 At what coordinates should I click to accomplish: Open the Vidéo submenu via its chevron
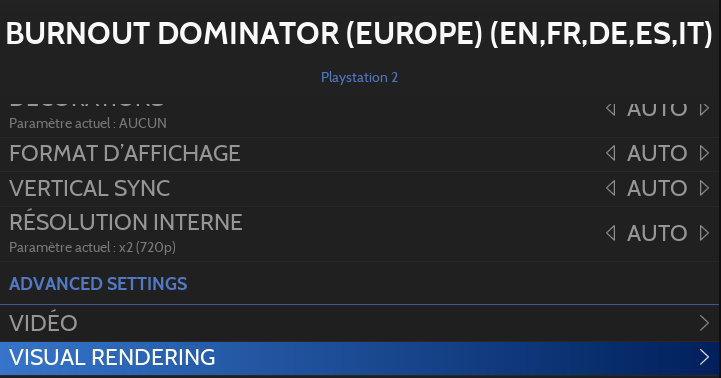[x=704, y=323]
